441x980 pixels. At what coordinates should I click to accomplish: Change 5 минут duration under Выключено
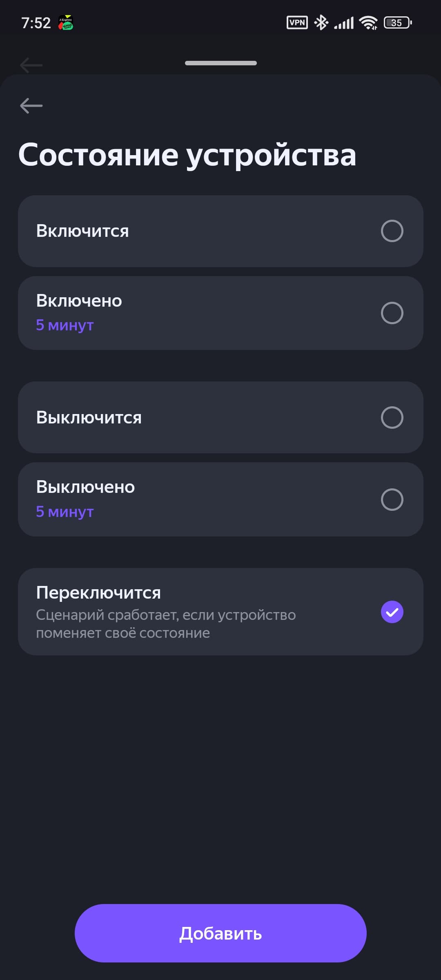point(65,512)
